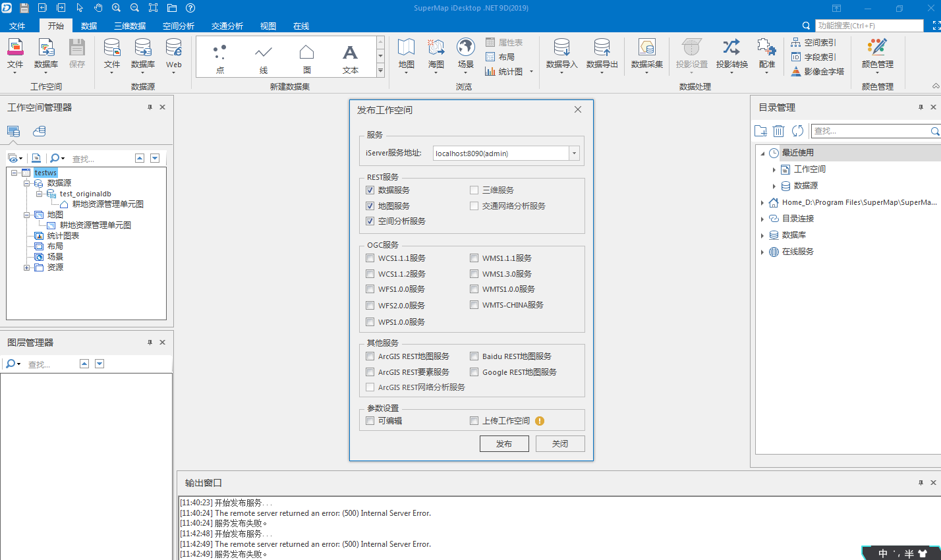Check WMS1.3.0服务 option

click(474, 273)
